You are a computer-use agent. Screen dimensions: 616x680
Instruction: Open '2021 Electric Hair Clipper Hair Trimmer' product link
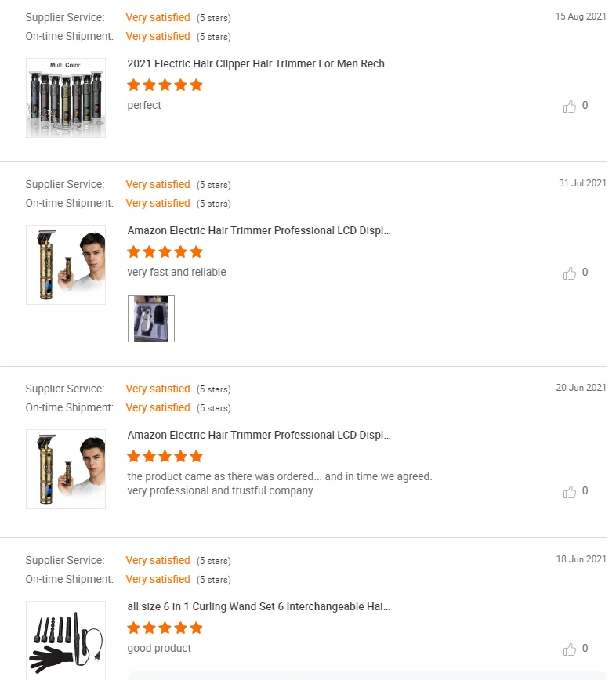[259, 63]
